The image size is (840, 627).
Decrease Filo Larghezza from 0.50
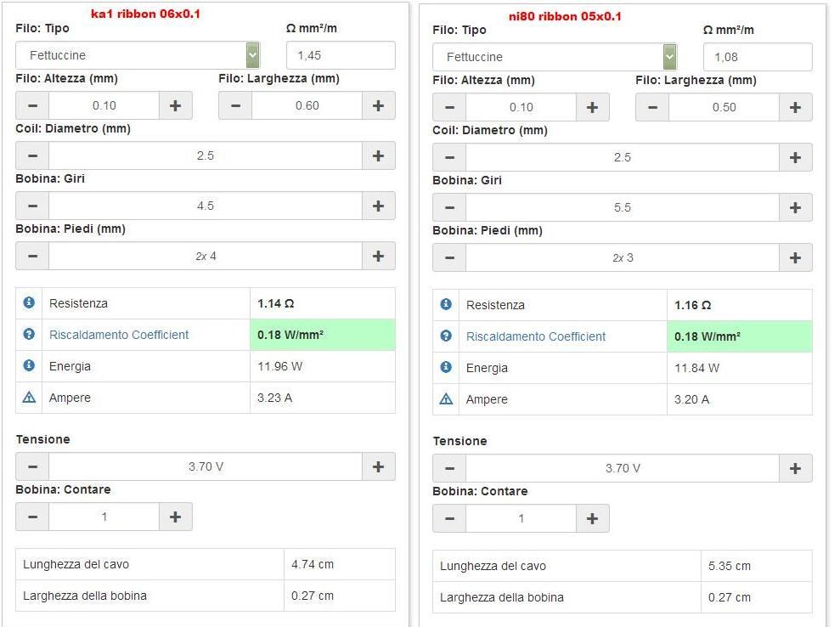652,107
